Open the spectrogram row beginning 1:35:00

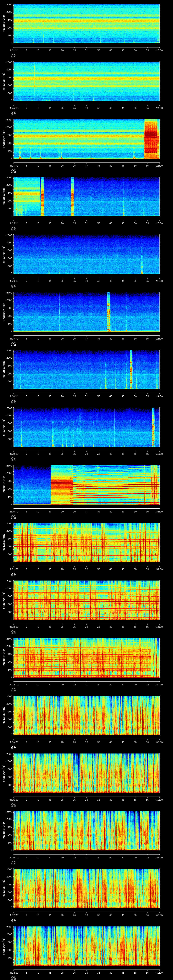click(x=86, y=773)
